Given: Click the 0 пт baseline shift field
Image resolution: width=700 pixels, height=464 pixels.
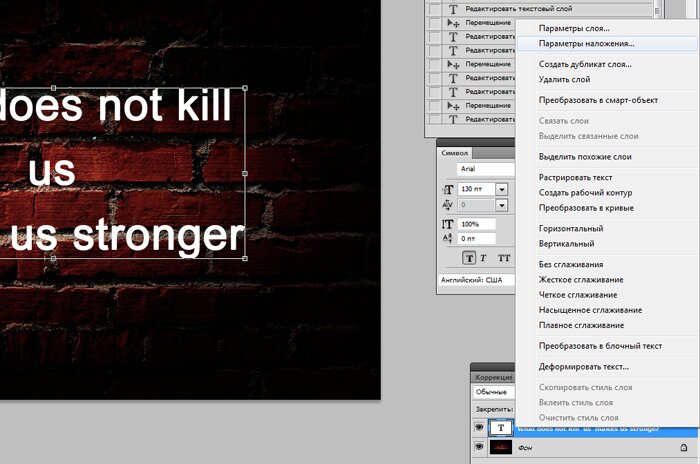Looking at the screenshot, I should [x=476, y=238].
